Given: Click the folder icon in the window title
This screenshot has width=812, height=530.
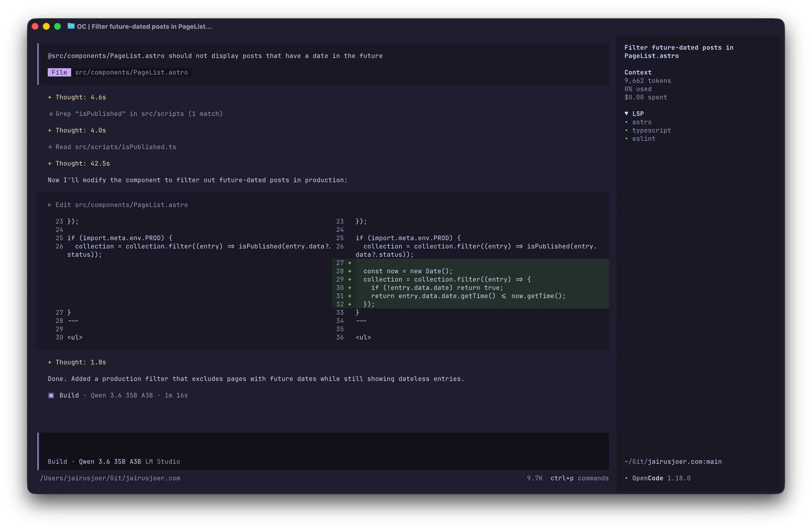Looking at the screenshot, I should (x=71, y=26).
